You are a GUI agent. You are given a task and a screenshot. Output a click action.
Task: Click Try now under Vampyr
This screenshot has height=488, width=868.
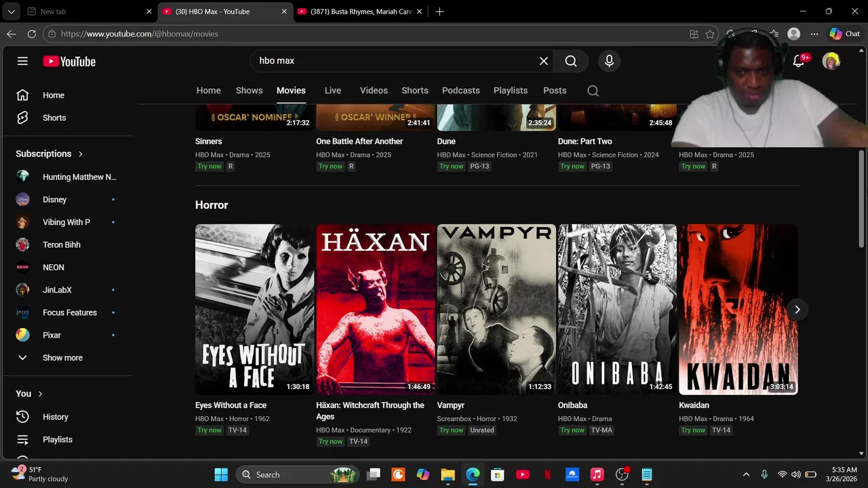click(452, 430)
